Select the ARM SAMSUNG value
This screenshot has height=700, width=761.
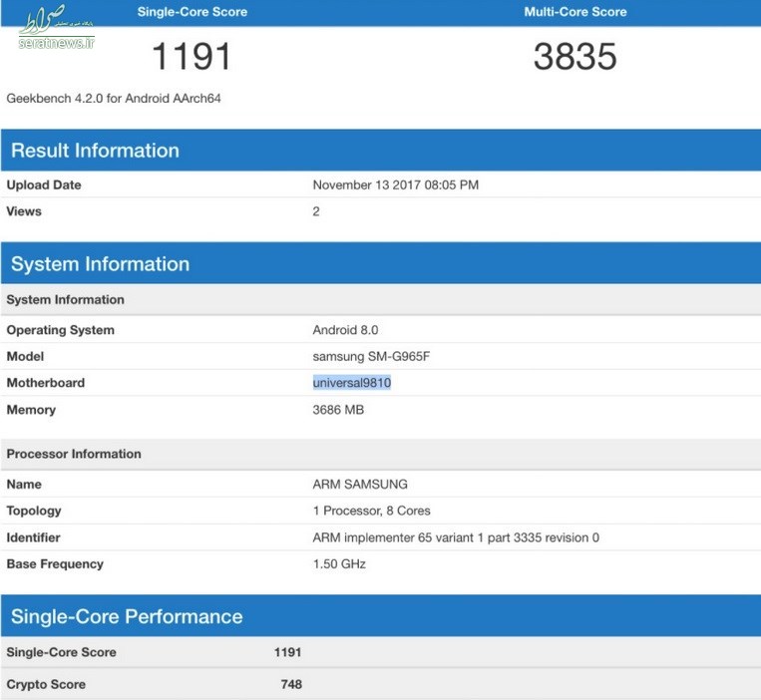[360, 485]
